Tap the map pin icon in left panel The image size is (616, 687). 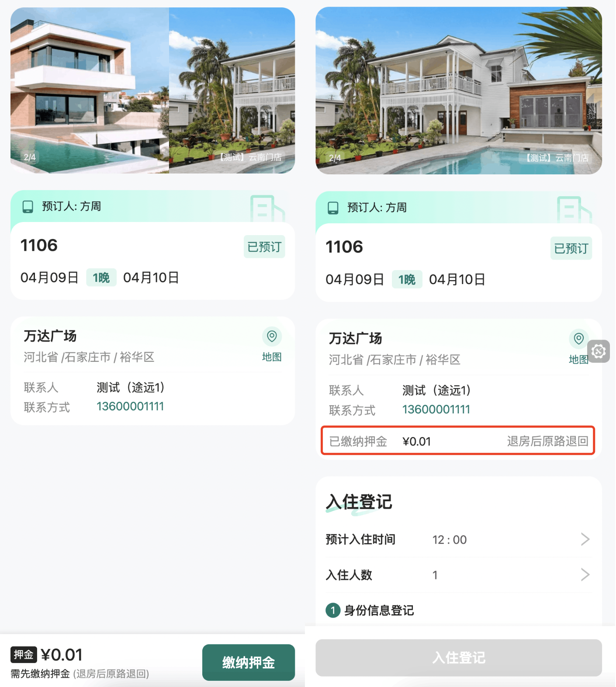(272, 336)
